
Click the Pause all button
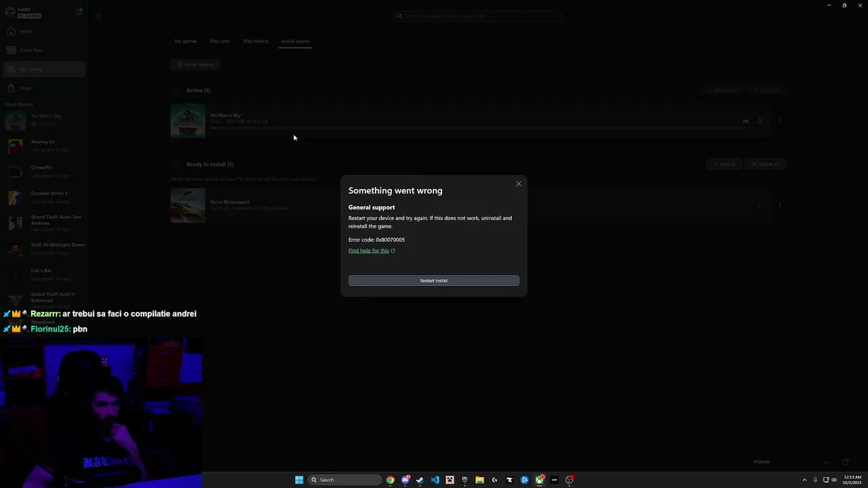tap(766, 90)
